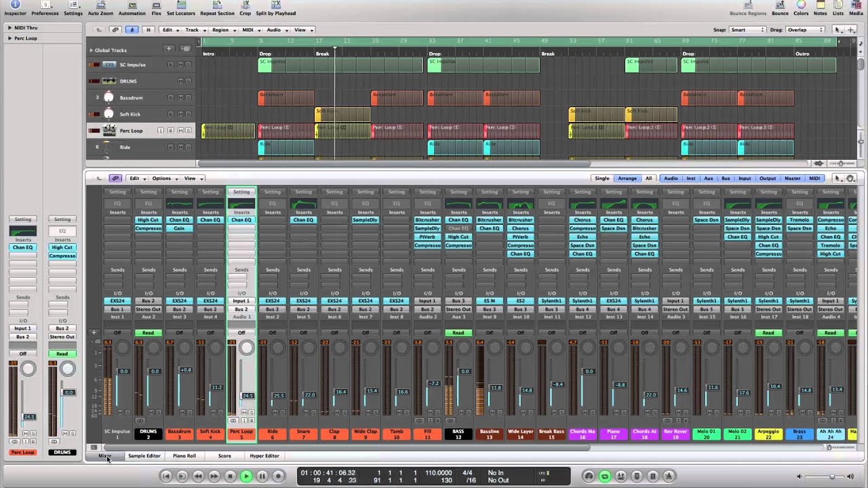Switch to the Piano Roll tab
The height and width of the screenshot is (488, 868).
point(184,456)
